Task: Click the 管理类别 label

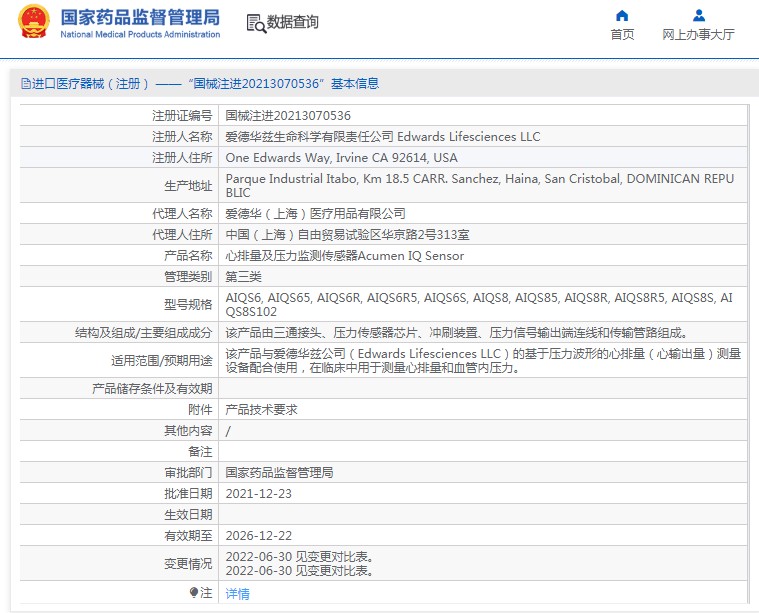Action: pos(188,277)
